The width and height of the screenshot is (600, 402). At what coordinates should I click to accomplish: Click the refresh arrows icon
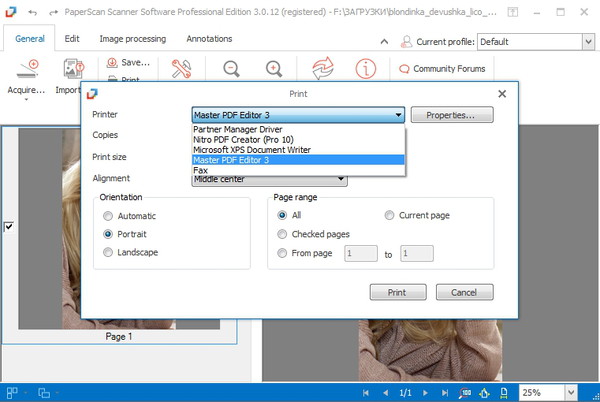(323, 69)
